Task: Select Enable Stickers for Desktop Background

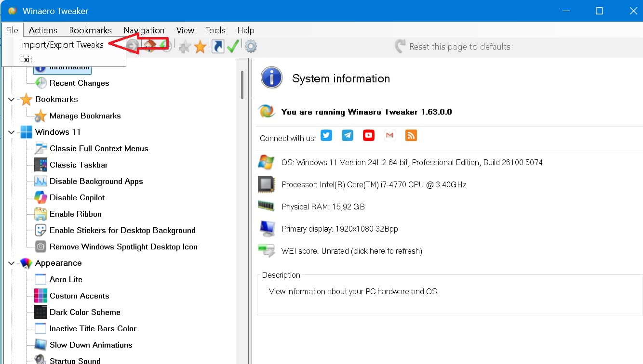Action: point(122,230)
